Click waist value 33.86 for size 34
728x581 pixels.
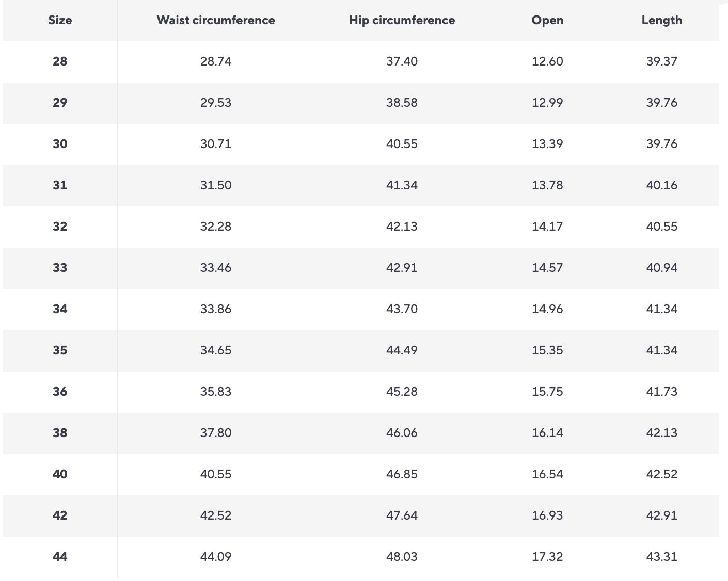[216, 309]
